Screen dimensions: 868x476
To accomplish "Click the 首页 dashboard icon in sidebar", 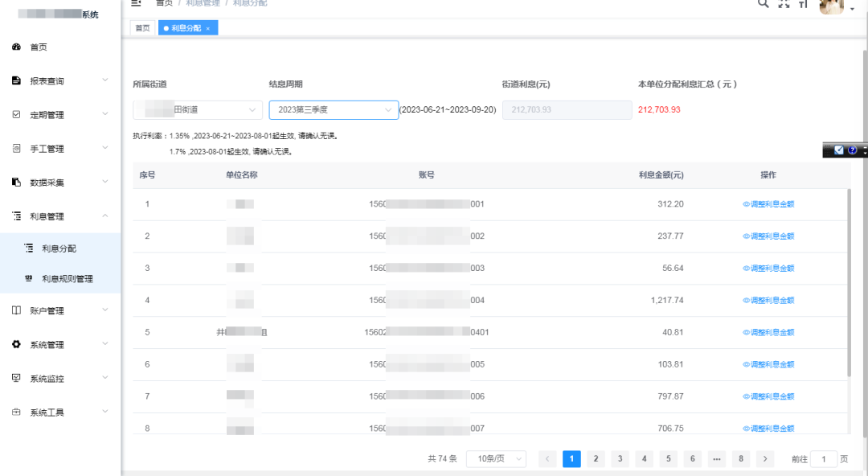I will coord(16,47).
